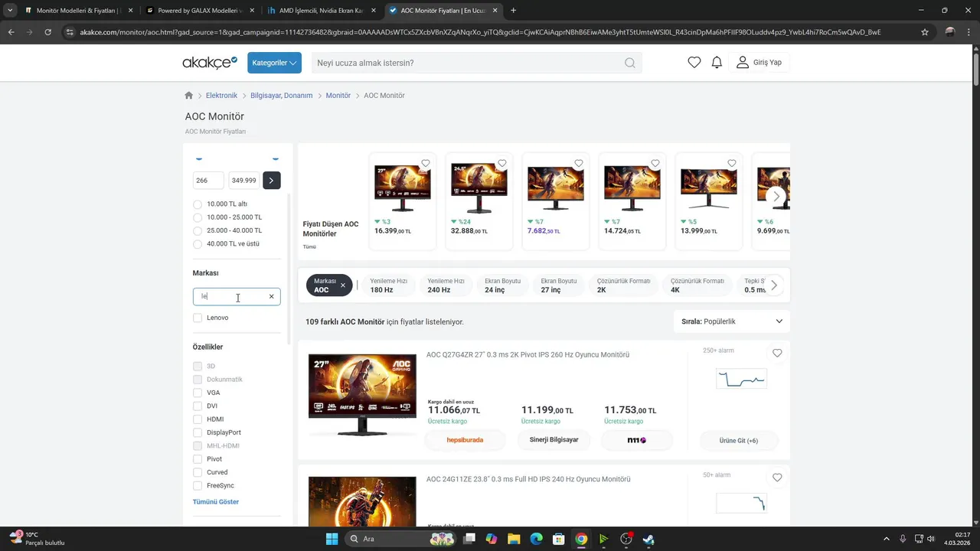Expand features with Tümünü Göster
The height and width of the screenshot is (551, 980).
(216, 502)
